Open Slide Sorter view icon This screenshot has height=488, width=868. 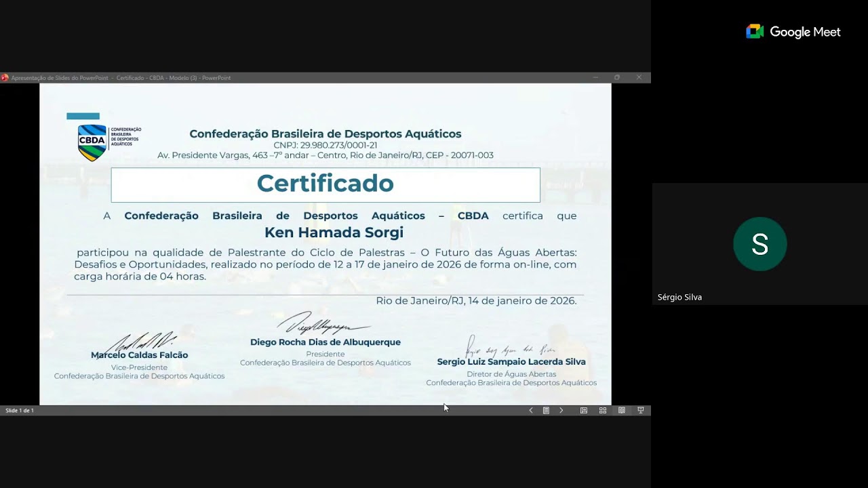click(602, 410)
